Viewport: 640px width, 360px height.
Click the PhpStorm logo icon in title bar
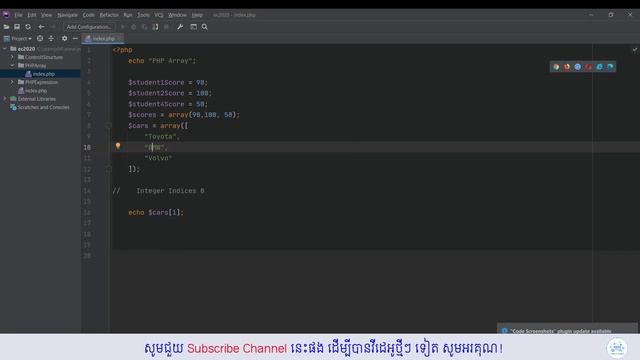tap(6, 15)
